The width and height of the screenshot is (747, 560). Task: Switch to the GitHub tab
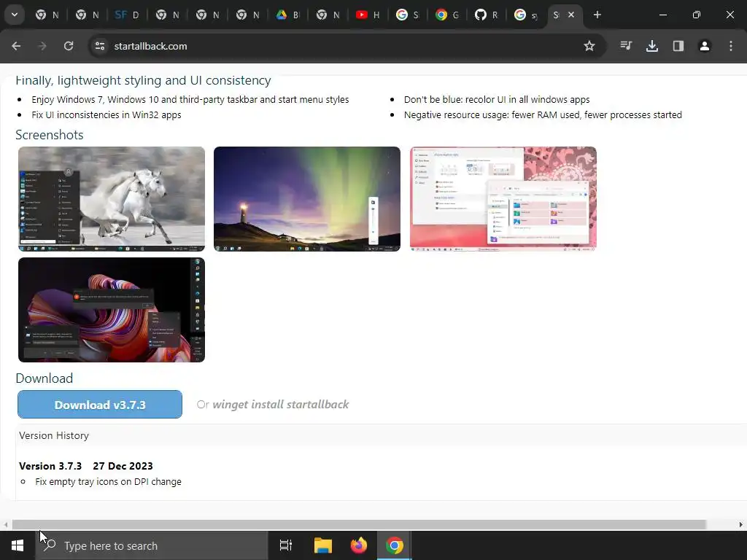pyautogui.click(x=486, y=15)
